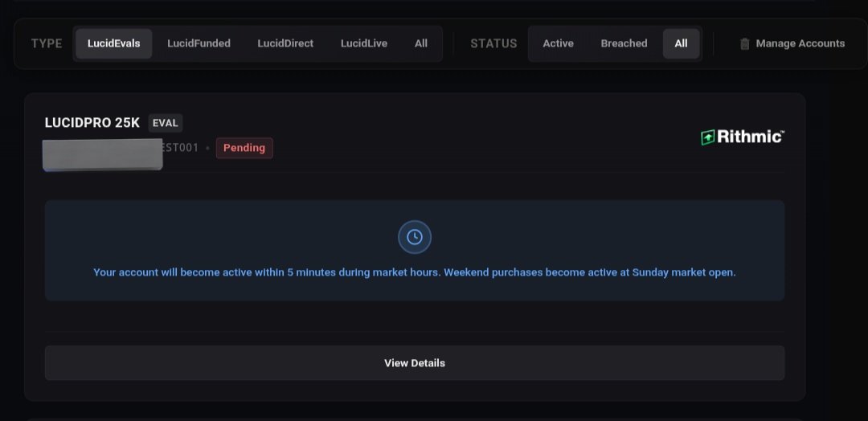Open View Details for LucidPro 25K
Viewport: 868px width, 421px height.
point(415,363)
